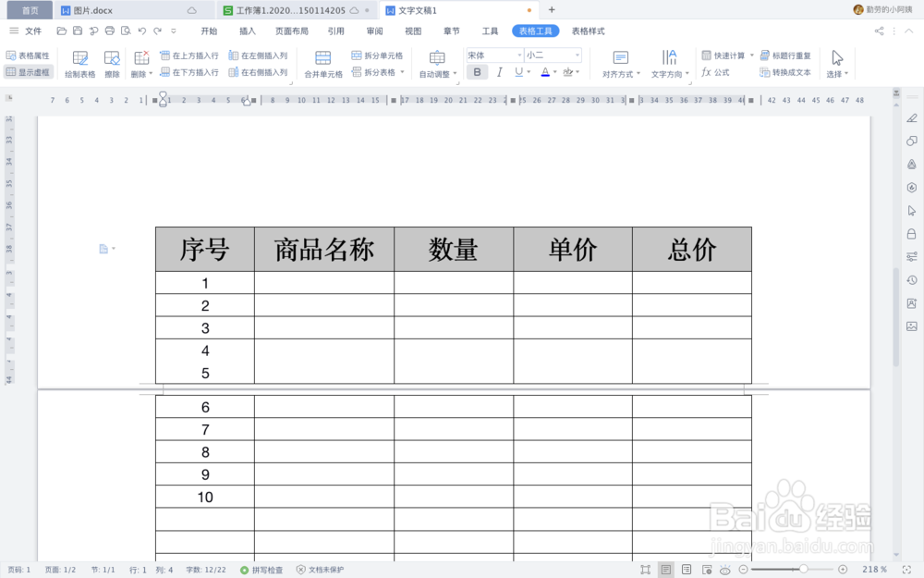Viewport: 924px width, 578px height.
Task: Toggle bold formatting in Table Tools
Action: [x=477, y=71]
